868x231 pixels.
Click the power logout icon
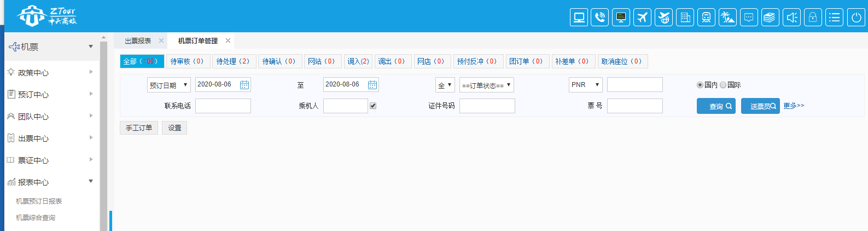(857, 18)
